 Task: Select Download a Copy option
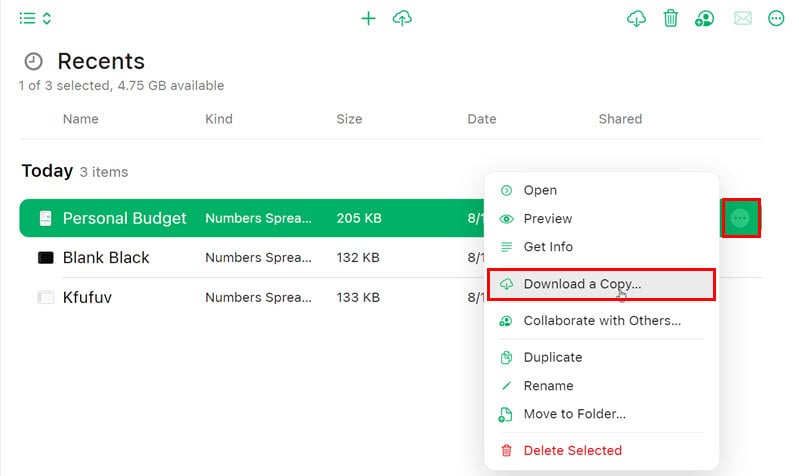[x=582, y=284]
